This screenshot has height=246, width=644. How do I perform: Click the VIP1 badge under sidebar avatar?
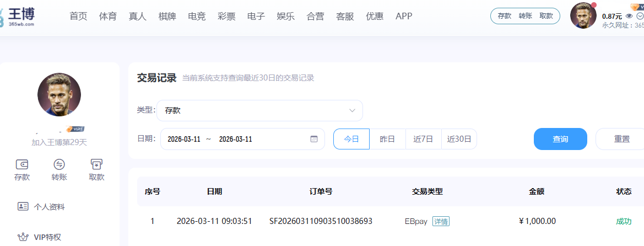pyautogui.click(x=75, y=129)
